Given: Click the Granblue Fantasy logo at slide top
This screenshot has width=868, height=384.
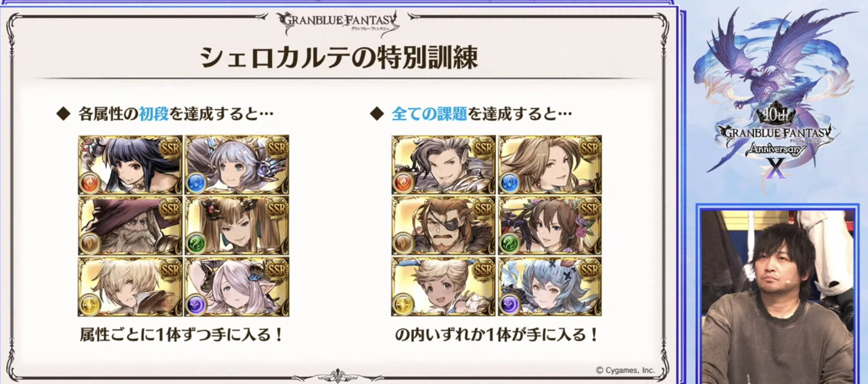Looking at the screenshot, I should (338, 24).
